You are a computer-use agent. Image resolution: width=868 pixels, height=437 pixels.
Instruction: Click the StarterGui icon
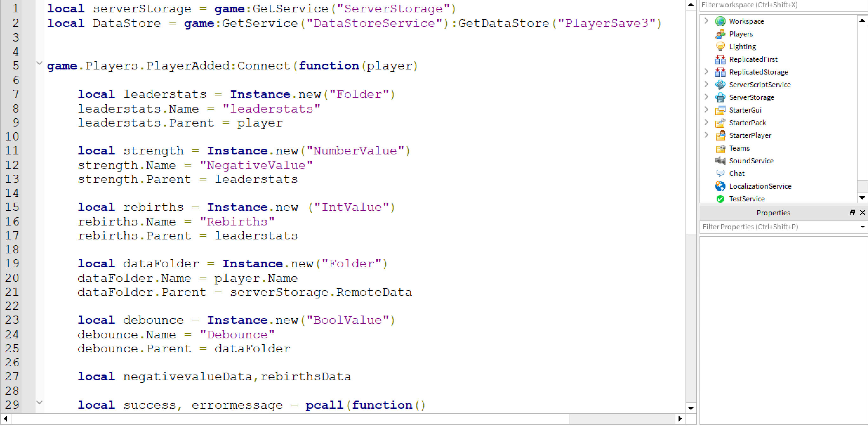[x=720, y=110]
